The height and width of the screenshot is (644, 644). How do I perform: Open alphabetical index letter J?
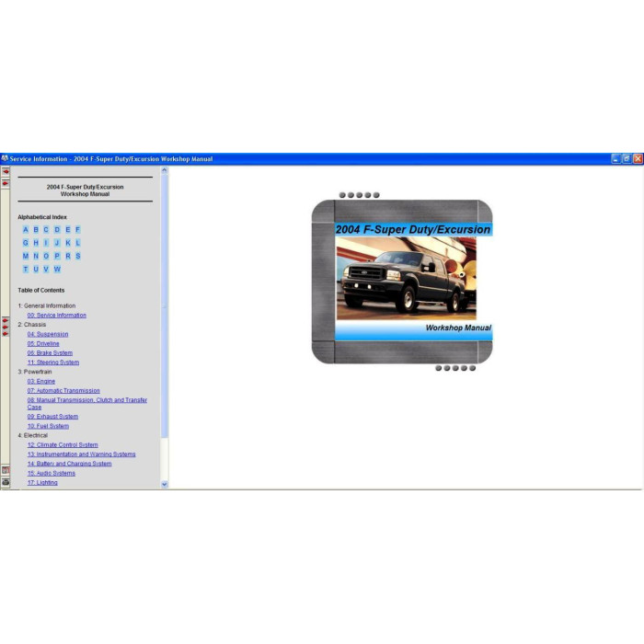(57, 243)
